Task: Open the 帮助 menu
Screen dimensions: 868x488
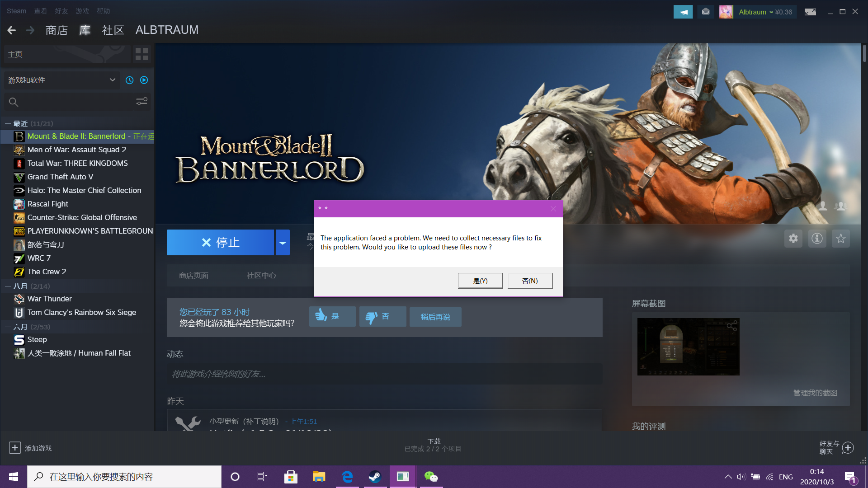Action: (x=103, y=11)
